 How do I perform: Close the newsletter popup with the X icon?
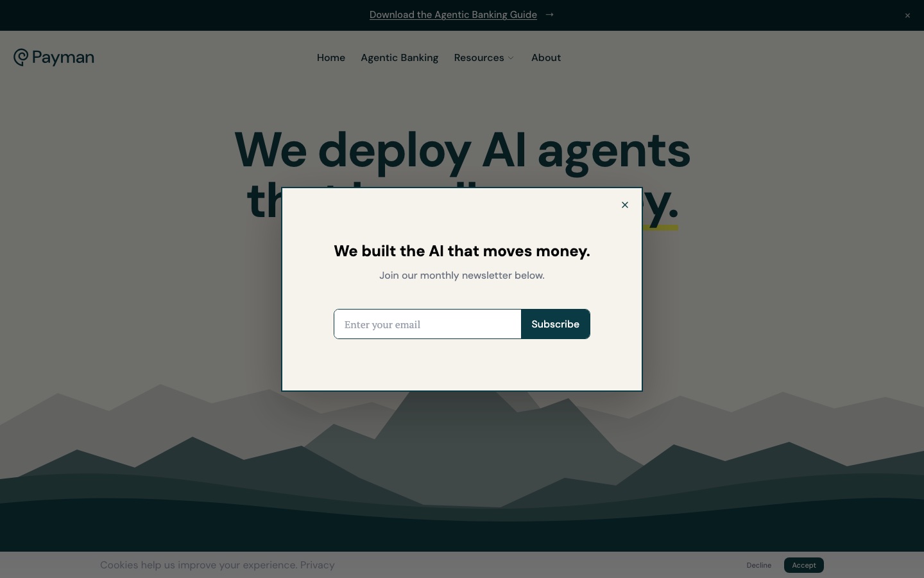[x=625, y=205]
